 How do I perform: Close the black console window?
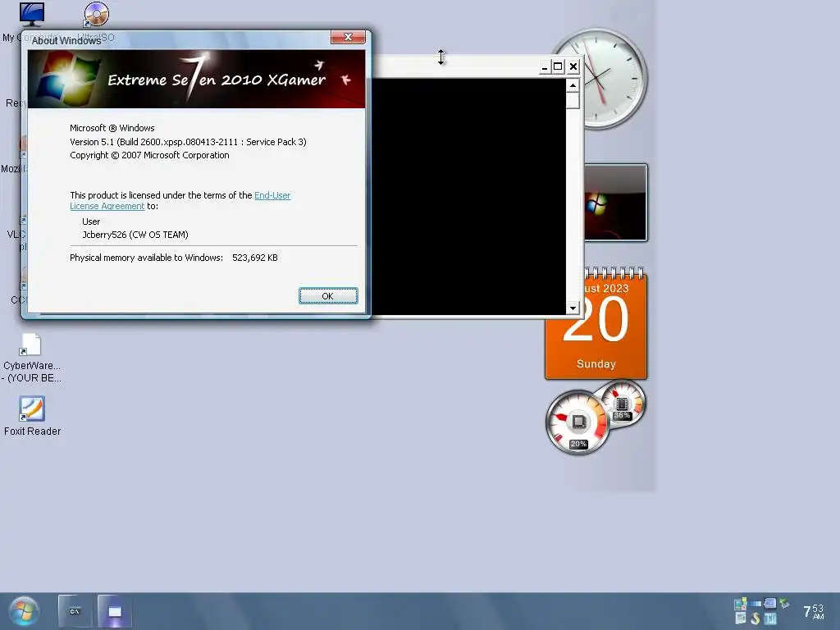pos(573,66)
